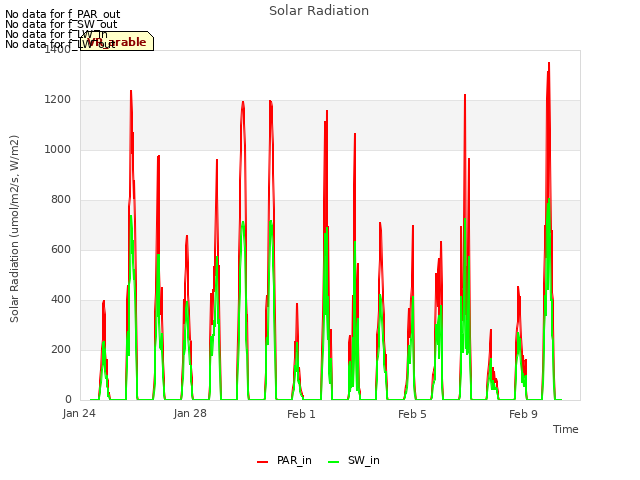
Task: Click the 600 y-axis tick label
Action: 61,249
